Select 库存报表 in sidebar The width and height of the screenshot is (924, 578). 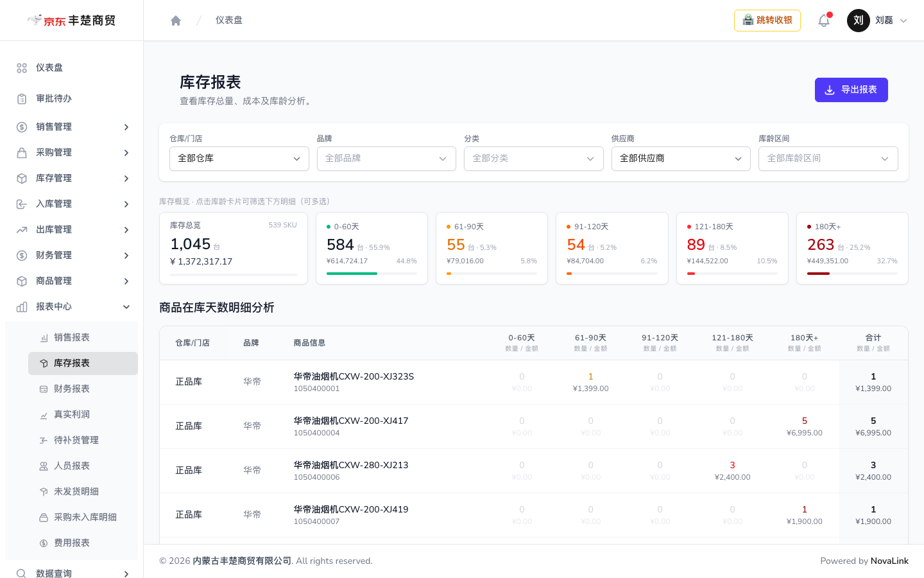click(83, 363)
